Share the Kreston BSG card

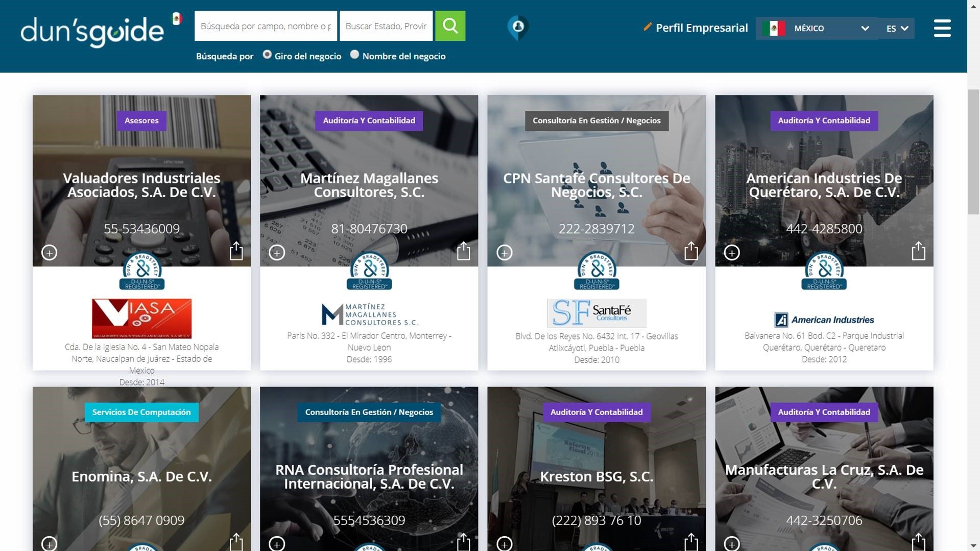[691, 542]
